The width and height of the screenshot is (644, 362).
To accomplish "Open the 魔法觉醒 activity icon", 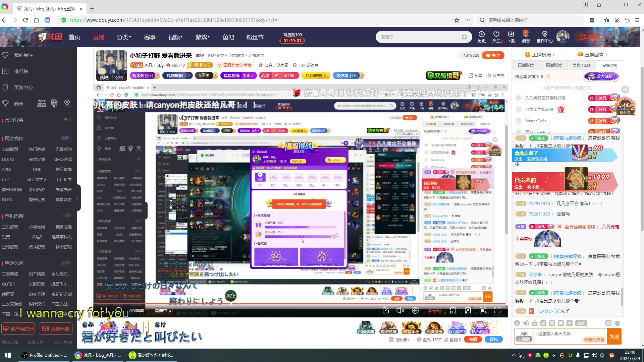I will coord(389,327).
